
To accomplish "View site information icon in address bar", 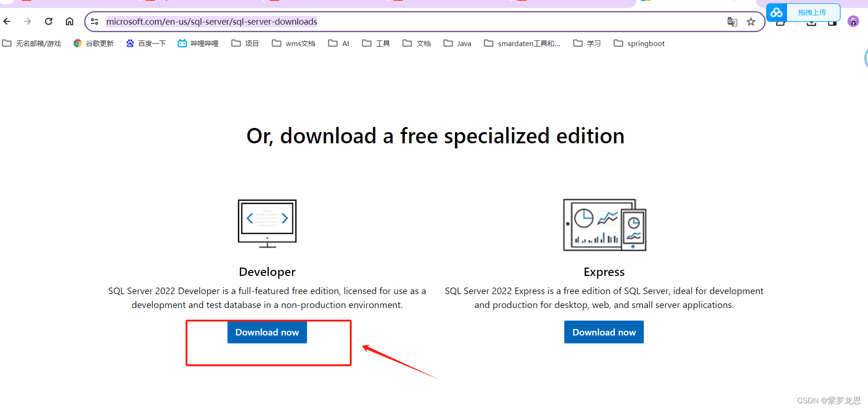I will (x=95, y=21).
